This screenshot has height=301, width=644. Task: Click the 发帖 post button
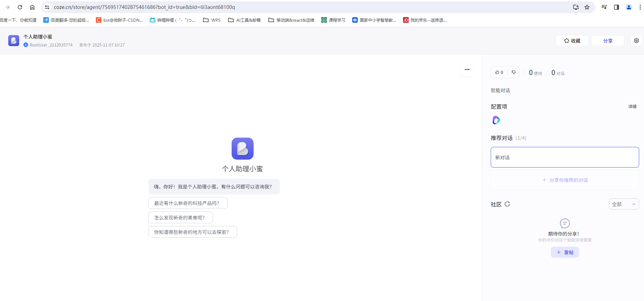565,252
